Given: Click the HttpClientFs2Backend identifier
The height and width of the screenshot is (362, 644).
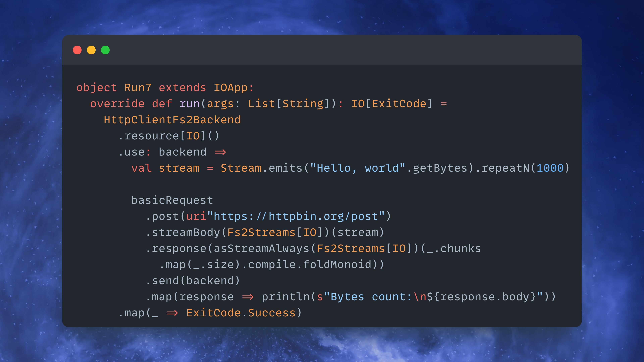Looking at the screenshot, I should [x=172, y=120].
